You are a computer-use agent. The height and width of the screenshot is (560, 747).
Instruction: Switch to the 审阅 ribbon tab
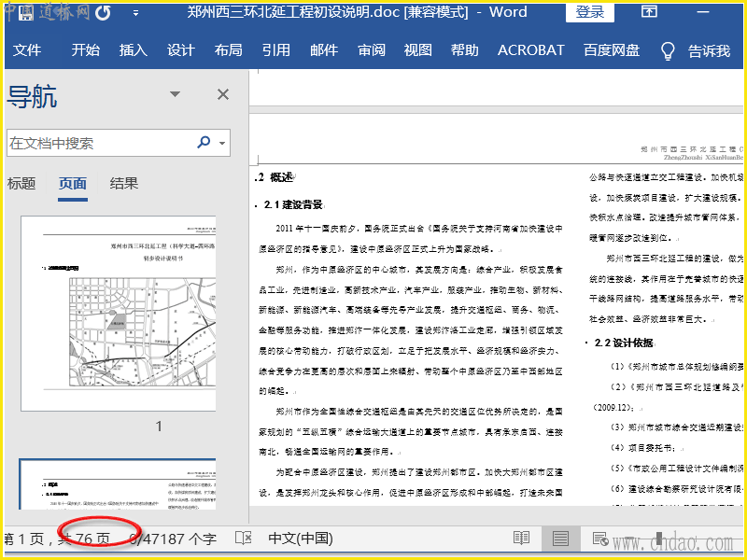point(372,50)
